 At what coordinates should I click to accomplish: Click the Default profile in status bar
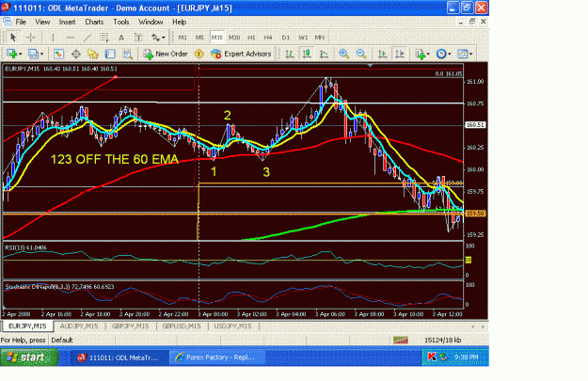click(62, 341)
